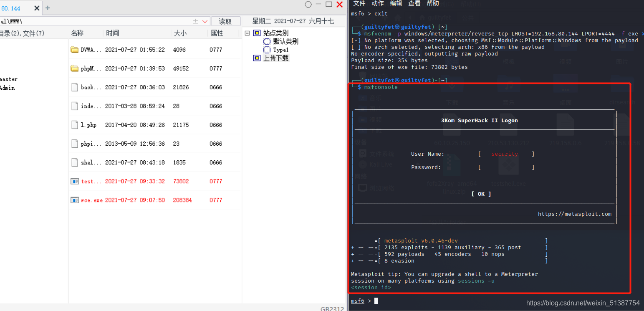Click the 读取 button
644x311 pixels.
pyautogui.click(x=225, y=21)
